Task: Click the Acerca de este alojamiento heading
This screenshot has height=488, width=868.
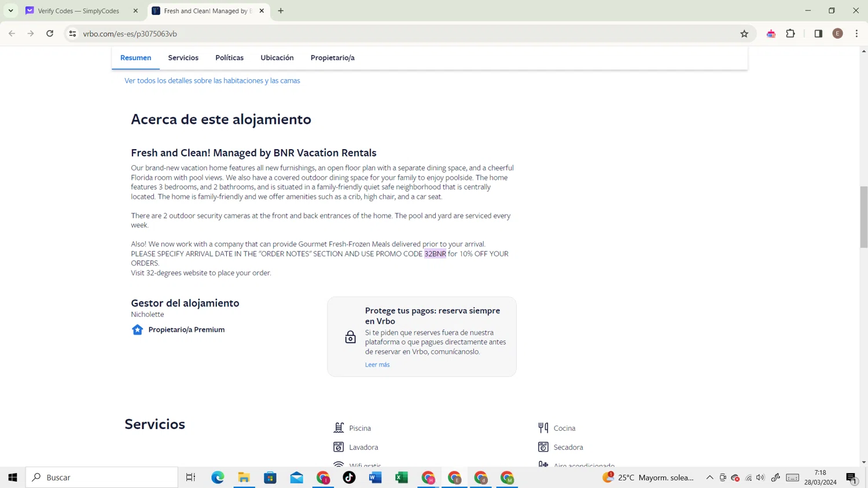Action: click(x=221, y=119)
